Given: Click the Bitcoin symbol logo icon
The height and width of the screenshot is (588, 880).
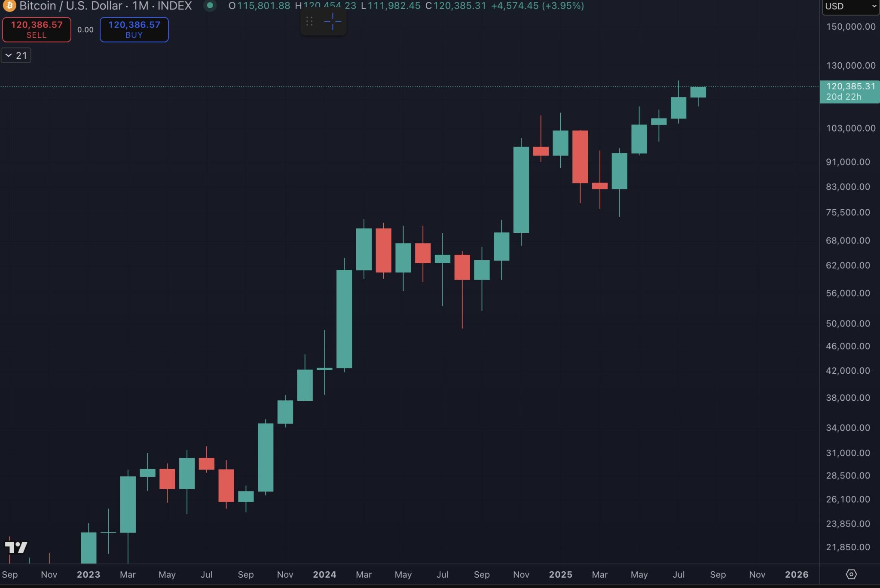Looking at the screenshot, I should pyautogui.click(x=9, y=6).
